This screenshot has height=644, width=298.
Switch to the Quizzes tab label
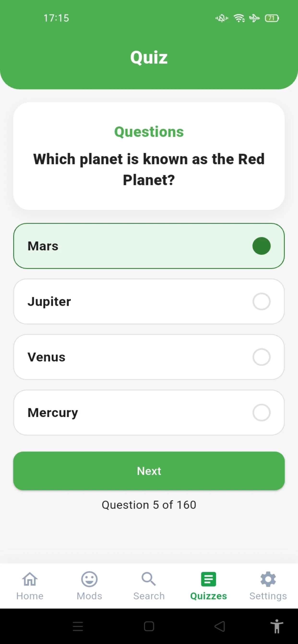208,596
